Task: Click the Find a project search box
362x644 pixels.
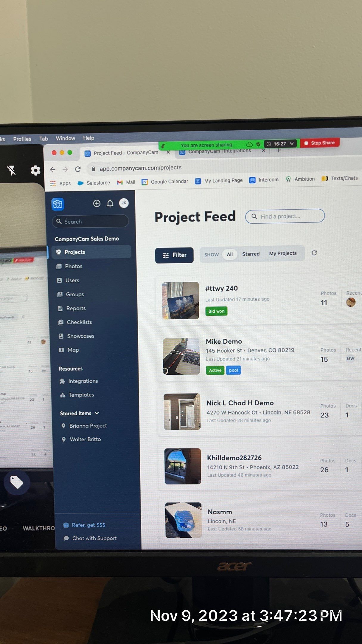Action: tap(285, 216)
